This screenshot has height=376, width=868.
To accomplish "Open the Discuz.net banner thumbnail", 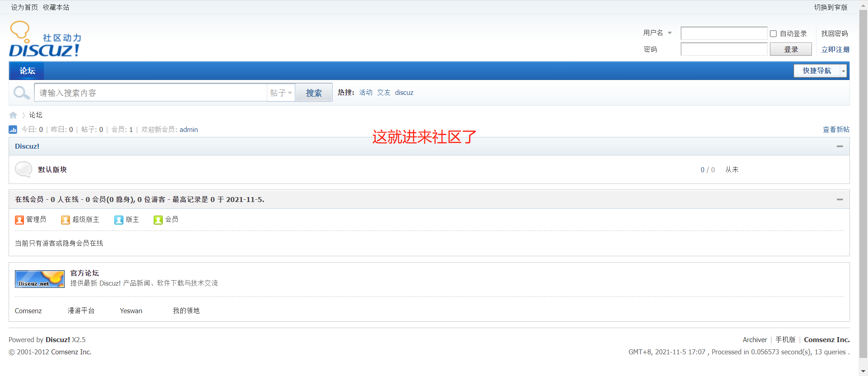I will click(x=40, y=279).
